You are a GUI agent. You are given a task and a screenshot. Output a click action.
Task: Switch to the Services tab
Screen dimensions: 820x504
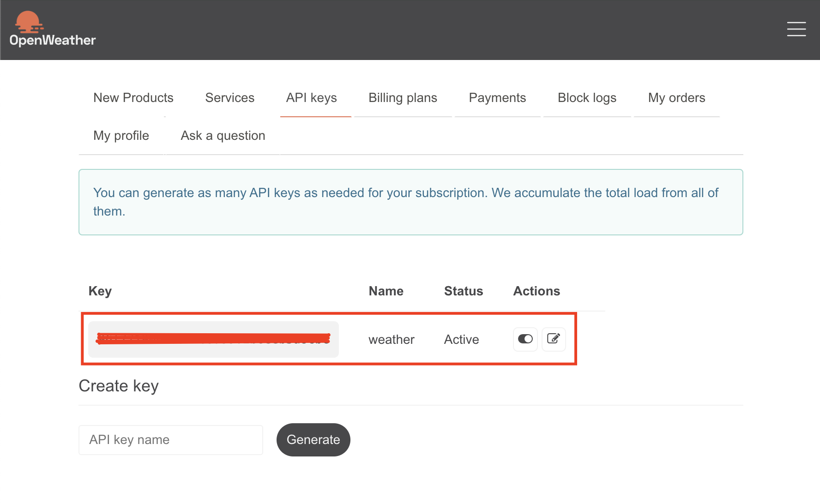pyautogui.click(x=230, y=98)
